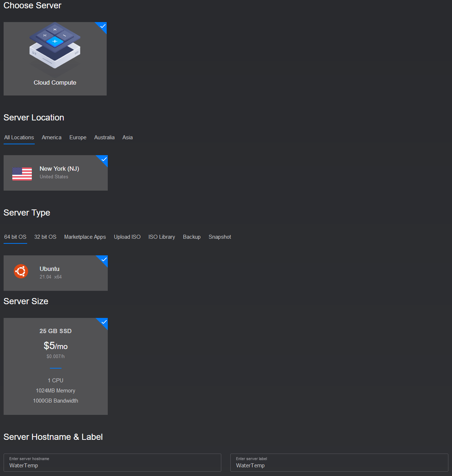The width and height of the screenshot is (452, 476).
Task: Toggle the checkmark on 25 GB SSD card
Action: click(104, 322)
